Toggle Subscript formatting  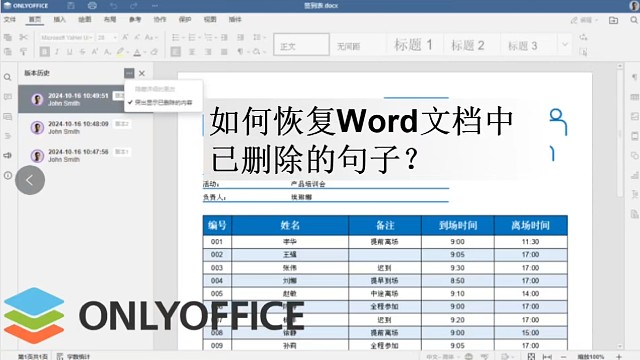click(107, 52)
